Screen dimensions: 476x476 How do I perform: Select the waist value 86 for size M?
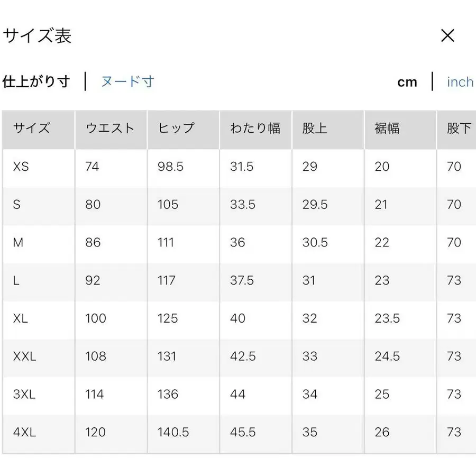(93, 243)
